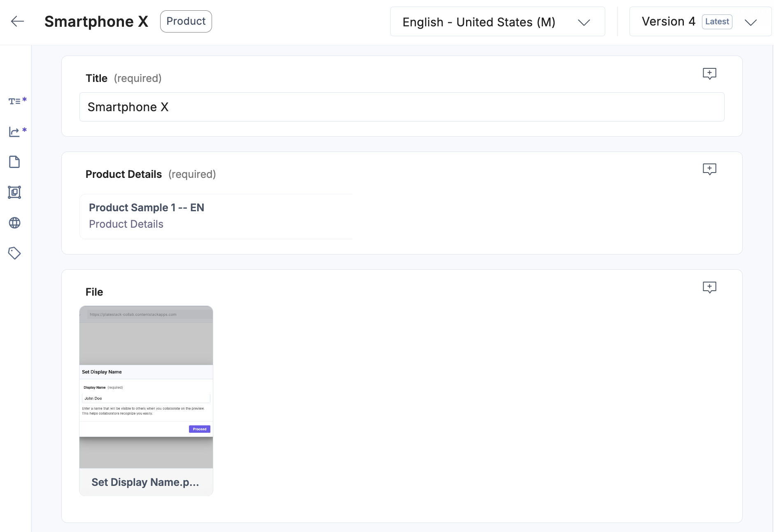Viewport: 774px width, 532px height.
Task: Open the globe localization sidebar icon
Action: click(14, 223)
